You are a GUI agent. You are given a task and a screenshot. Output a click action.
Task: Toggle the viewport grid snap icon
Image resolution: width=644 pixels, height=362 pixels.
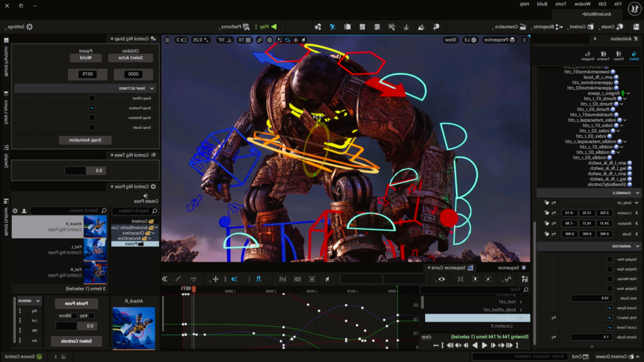[248, 40]
